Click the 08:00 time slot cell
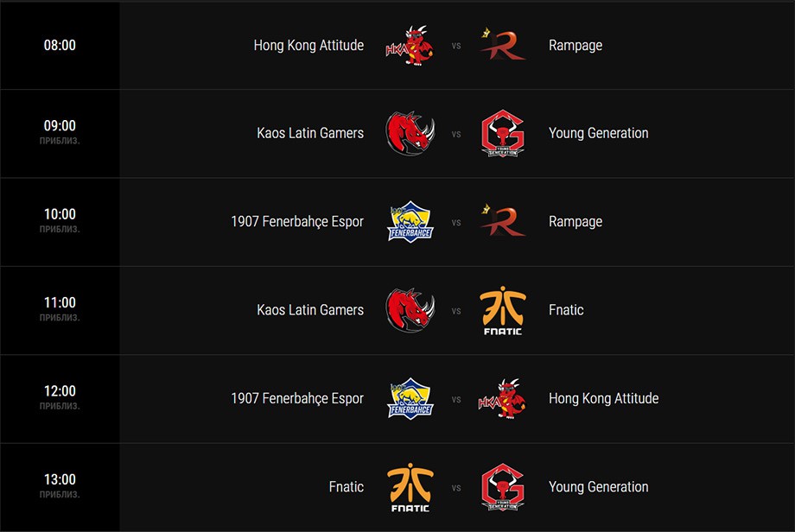The height and width of the screenshot is (532, 795). click(60, 45)
